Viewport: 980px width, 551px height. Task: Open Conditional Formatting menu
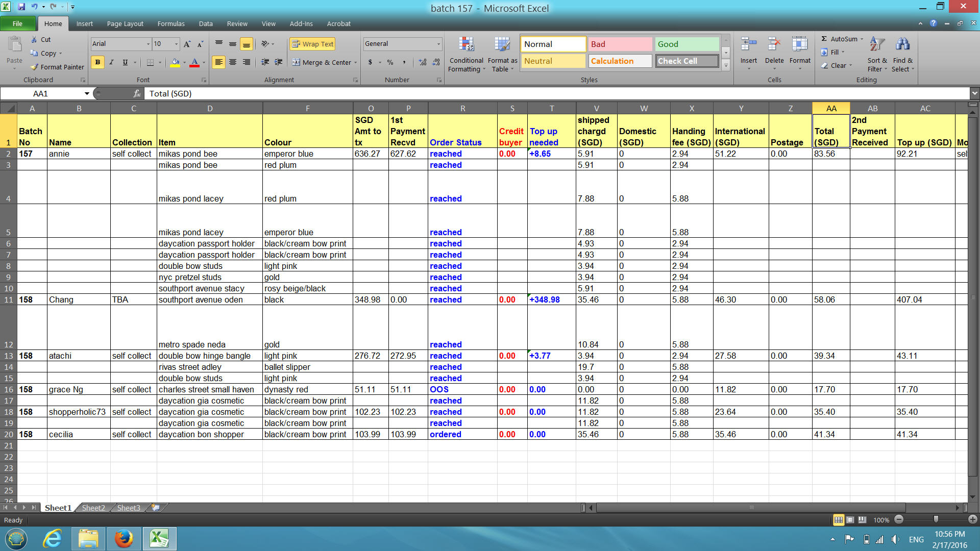point(466,55)
